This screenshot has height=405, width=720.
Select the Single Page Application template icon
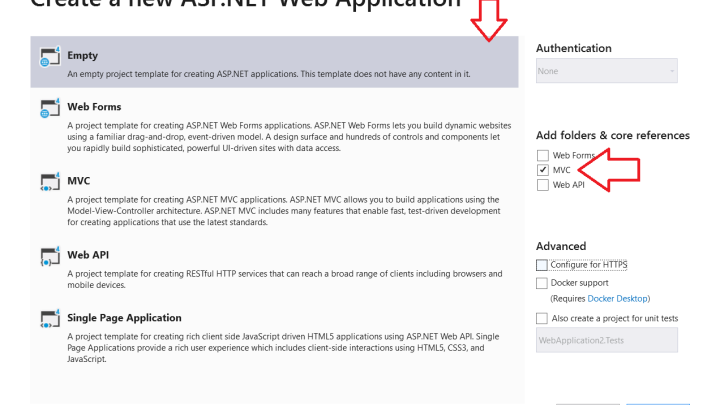point(50,319)
